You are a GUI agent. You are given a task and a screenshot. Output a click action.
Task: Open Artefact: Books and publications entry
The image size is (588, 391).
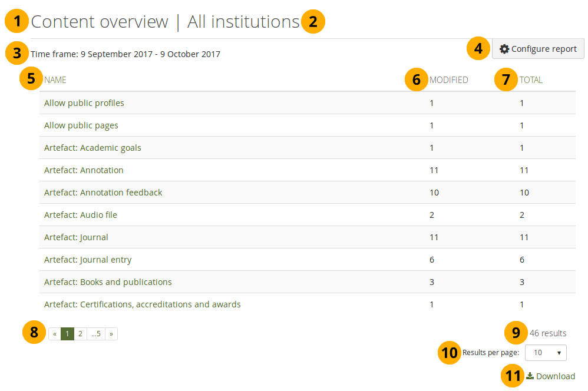(108, 282)
